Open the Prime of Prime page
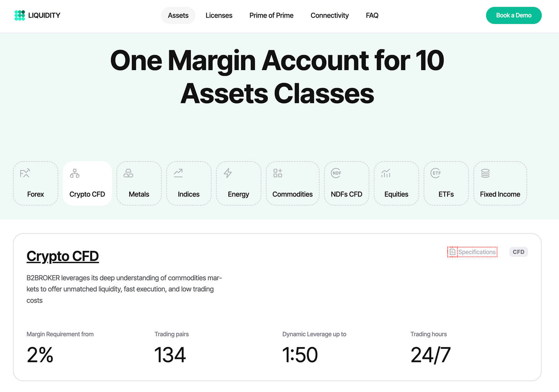 point(271,15)
